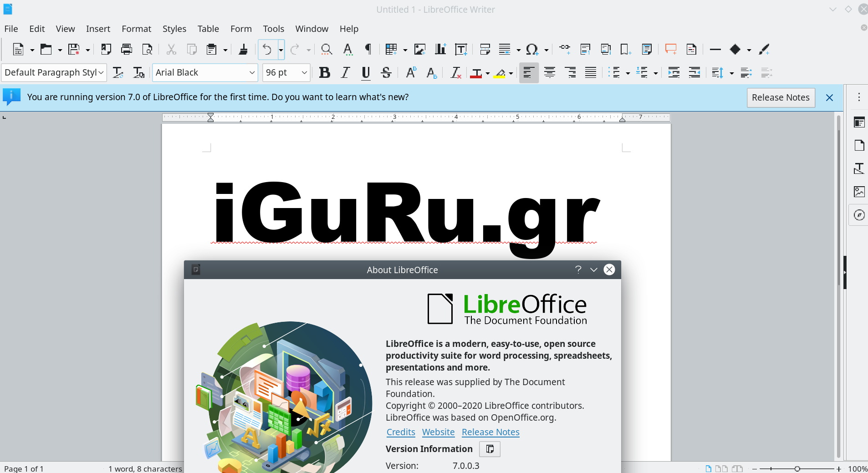Viewport: 868px width, 473px height.
Task: Open the Tools menu
Action: pyautogui.click(x=273, y=29)
